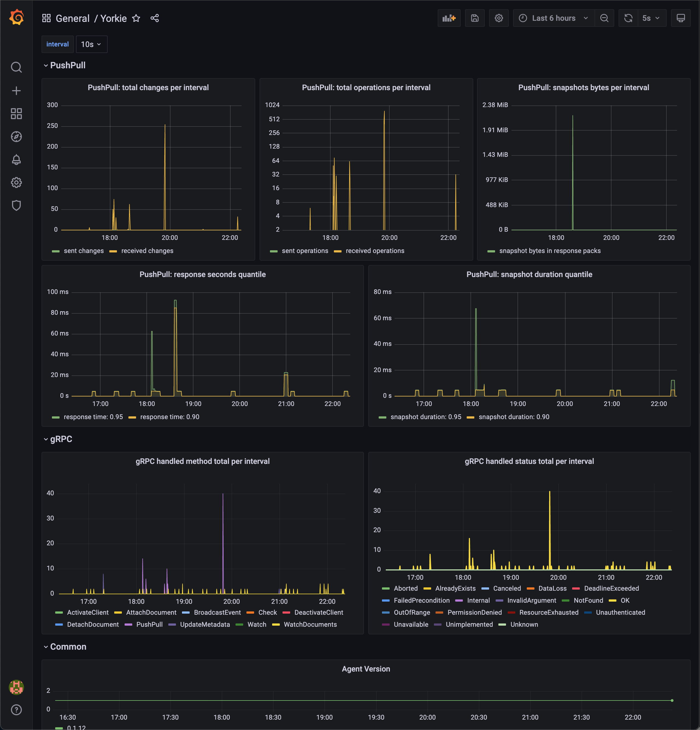Select Unauthenticated in status legend
Viewport: 700px width, 730px height.
[620, 613]
